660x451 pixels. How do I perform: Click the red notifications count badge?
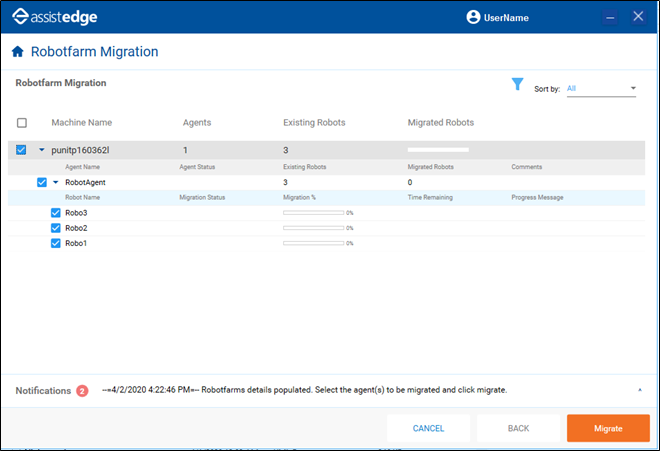click(x=82, y=390)
